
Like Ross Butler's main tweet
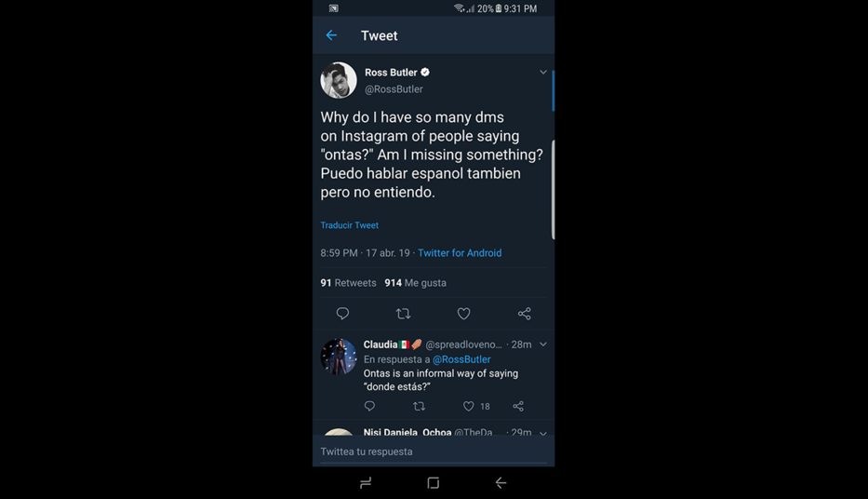coord(463,314)
